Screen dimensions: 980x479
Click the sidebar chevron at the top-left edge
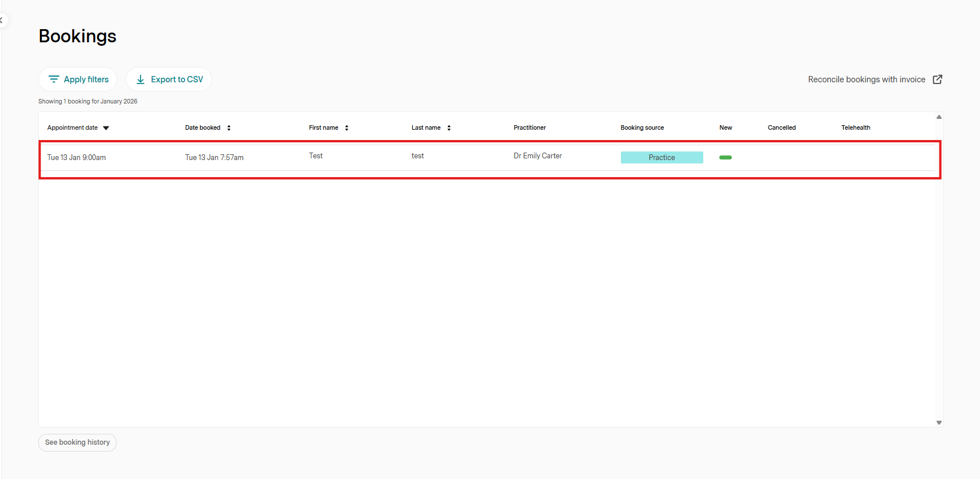[2, 21]
